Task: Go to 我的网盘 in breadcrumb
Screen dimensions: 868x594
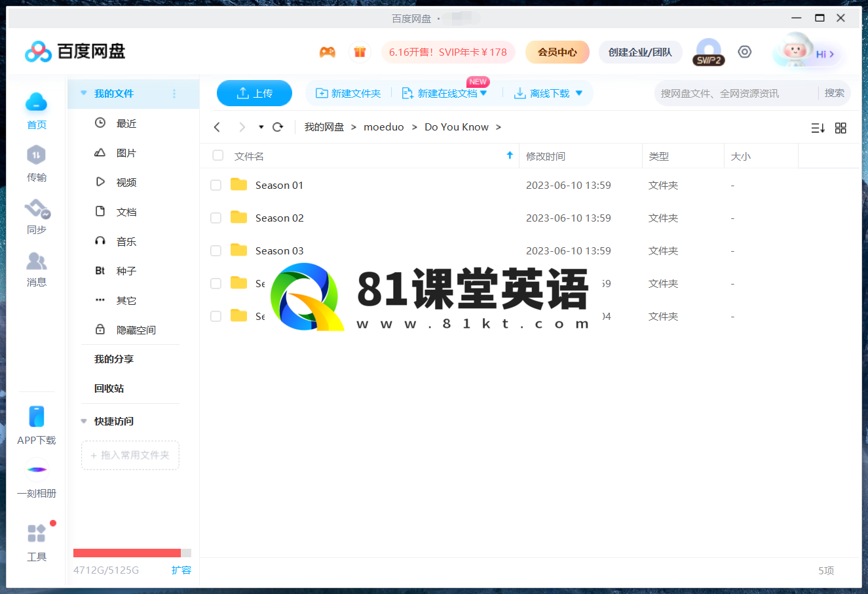Action: click(x=324, y=127)
